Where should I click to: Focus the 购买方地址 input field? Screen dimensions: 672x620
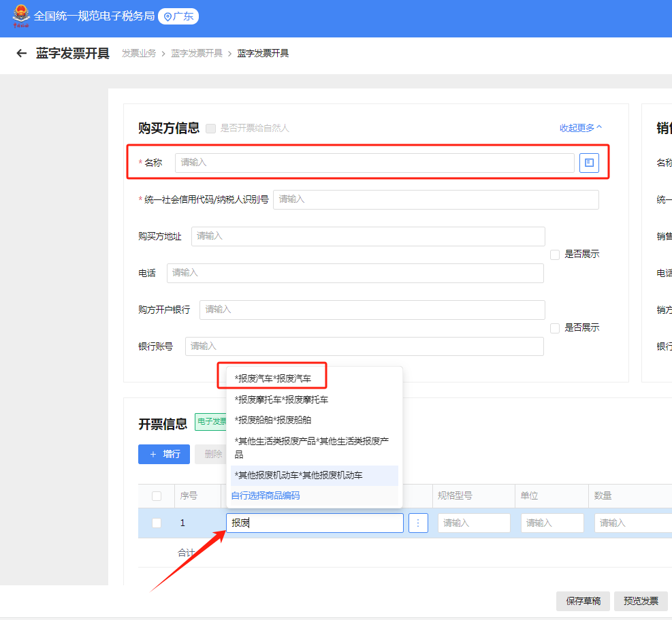pyautogui.click(x=368, y=237)
